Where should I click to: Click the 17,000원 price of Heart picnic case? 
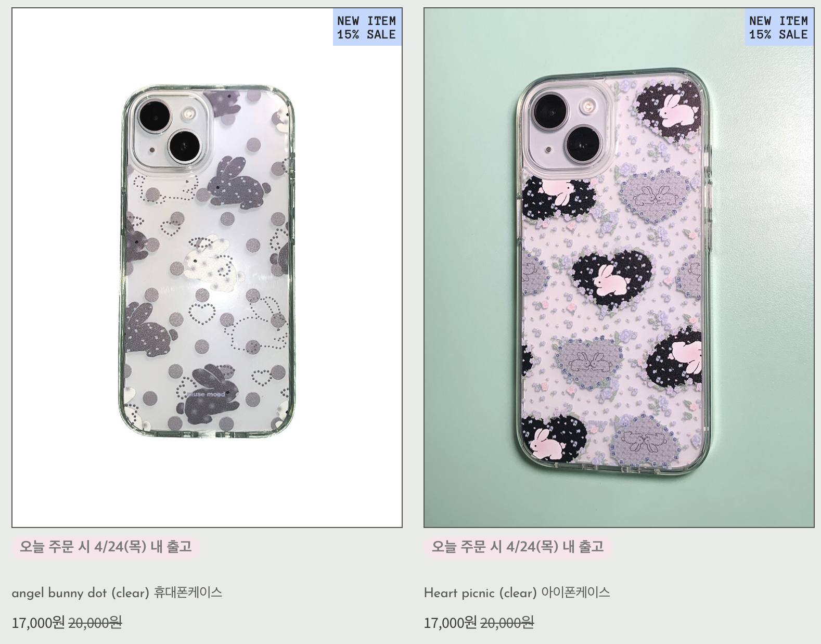click(451, 622)
